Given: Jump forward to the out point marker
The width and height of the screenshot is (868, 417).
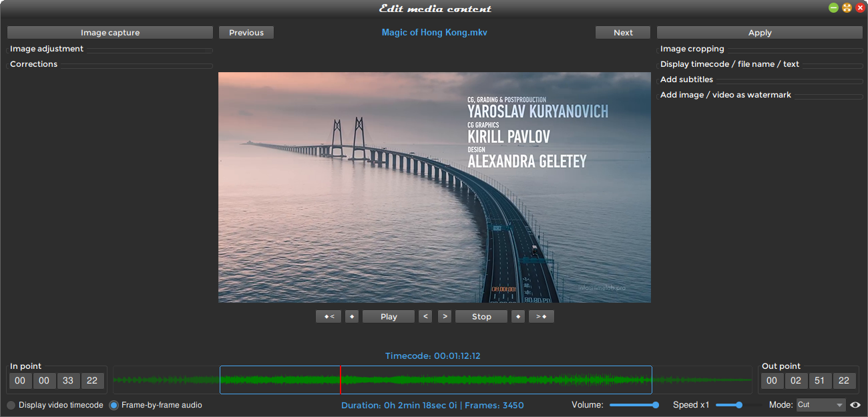Looking at the screenshot, I should [x=541, y=316].
